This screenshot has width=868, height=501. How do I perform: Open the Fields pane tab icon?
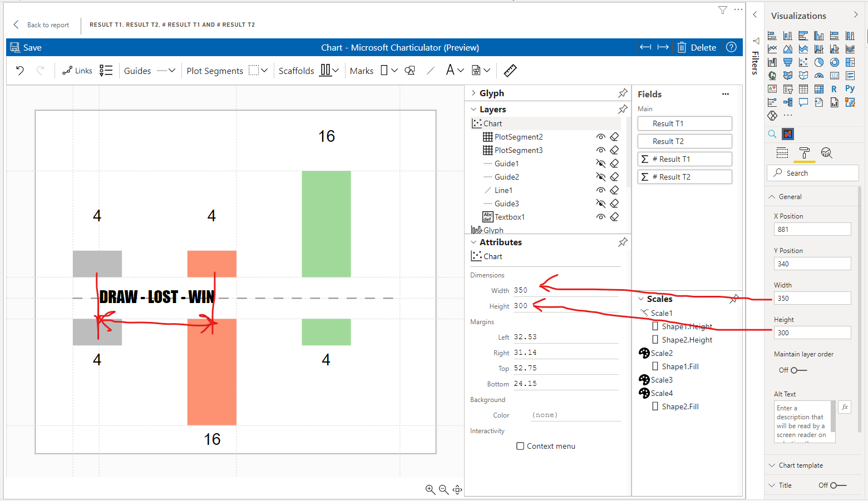click(x=782, y=153)
